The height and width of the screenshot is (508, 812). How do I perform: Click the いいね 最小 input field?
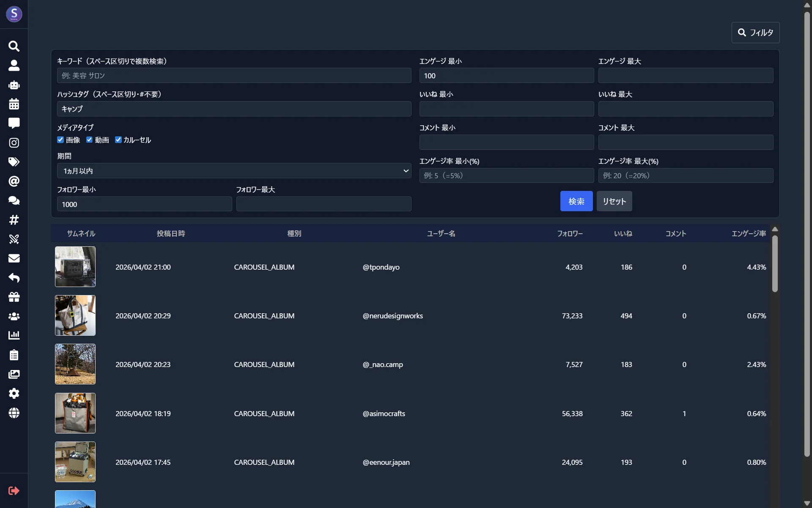507,109
